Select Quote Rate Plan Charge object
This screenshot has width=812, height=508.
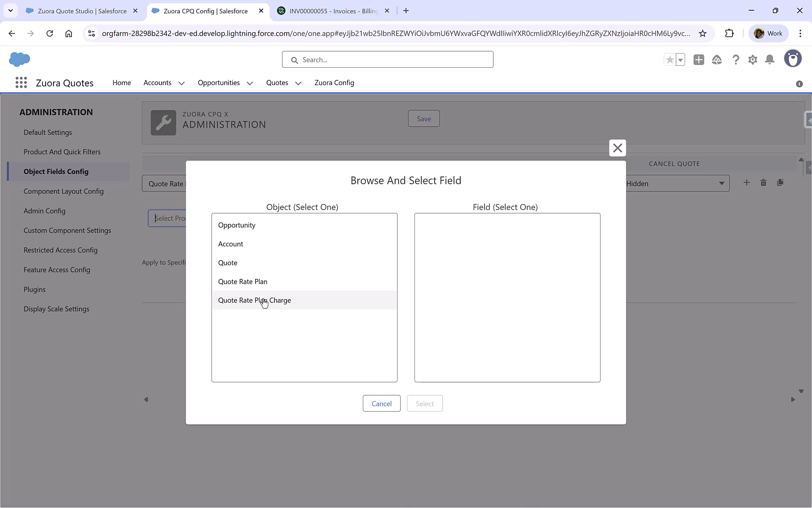coord(254,300)
